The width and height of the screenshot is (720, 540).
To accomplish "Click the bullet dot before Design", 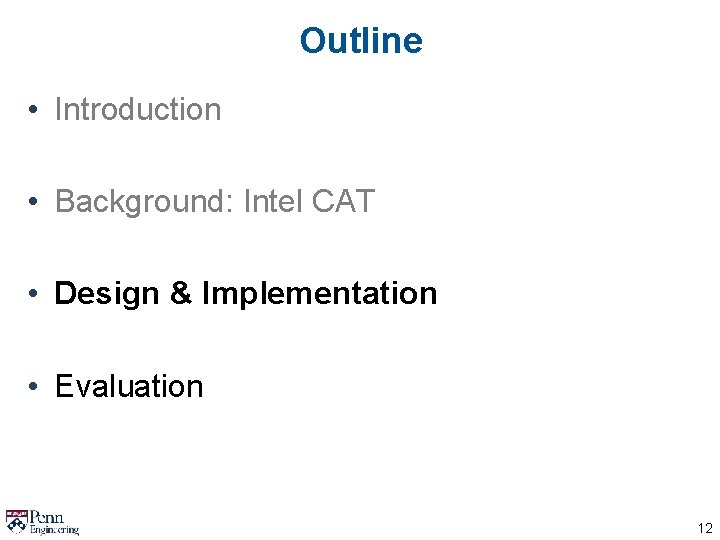I will pos(34,294).
